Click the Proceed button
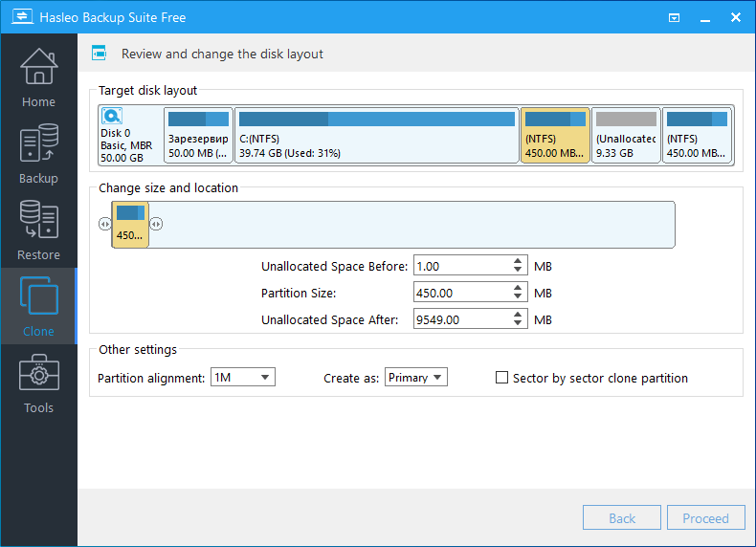The image size is (756, 547). tap(706, 517)
